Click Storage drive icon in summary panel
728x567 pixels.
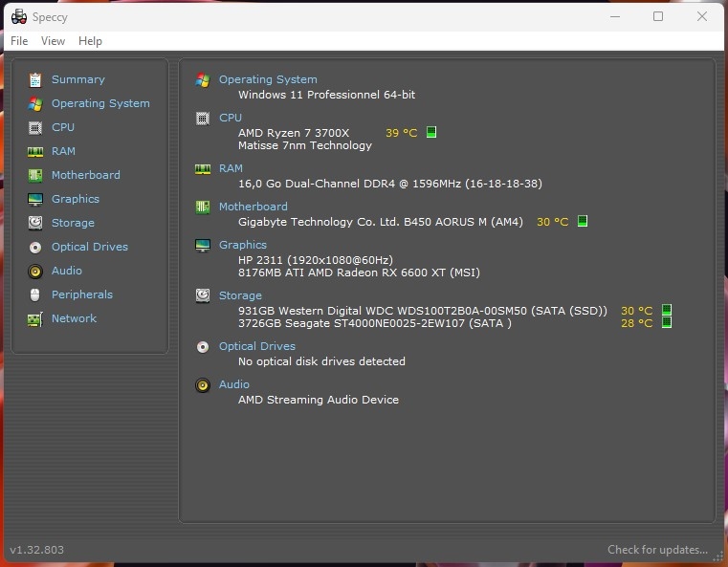[203, 295]
